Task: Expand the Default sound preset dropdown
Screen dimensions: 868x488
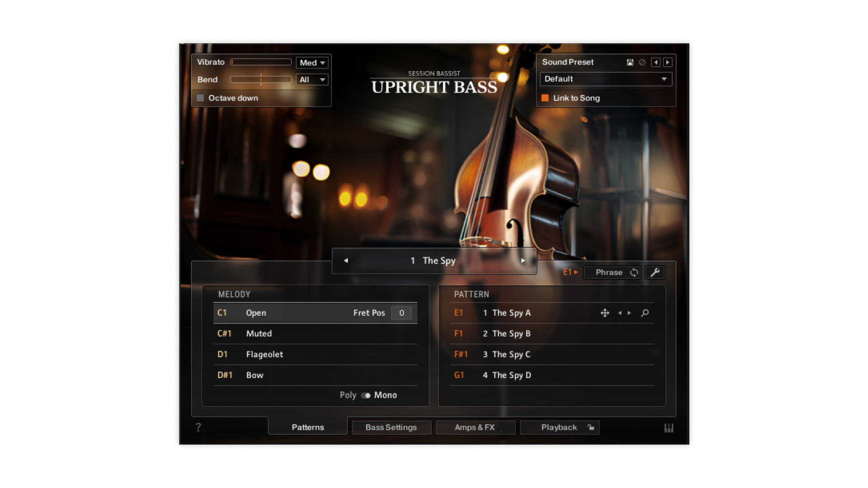Action: pos(606,79)
